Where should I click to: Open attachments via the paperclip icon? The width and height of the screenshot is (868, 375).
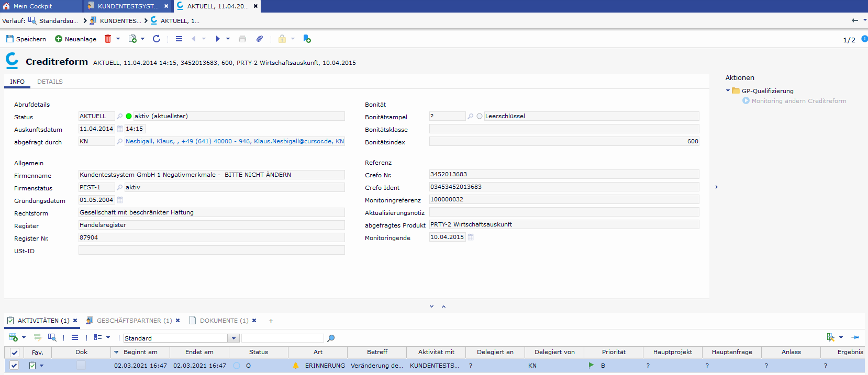tap(259, 39)
